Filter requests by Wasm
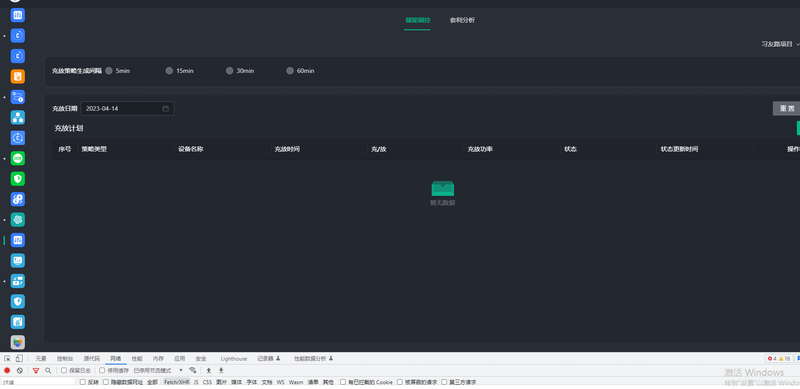The image size is (800, 389). (x=296, y=382)
